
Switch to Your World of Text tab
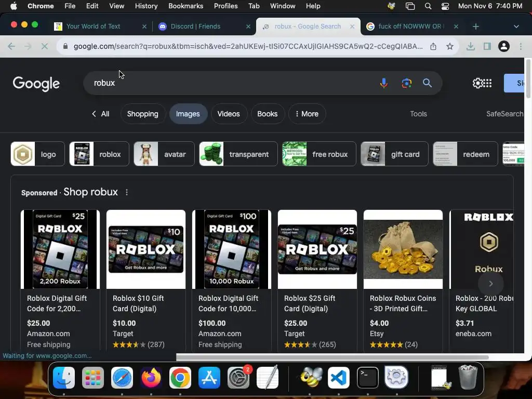tap(99, 26)
